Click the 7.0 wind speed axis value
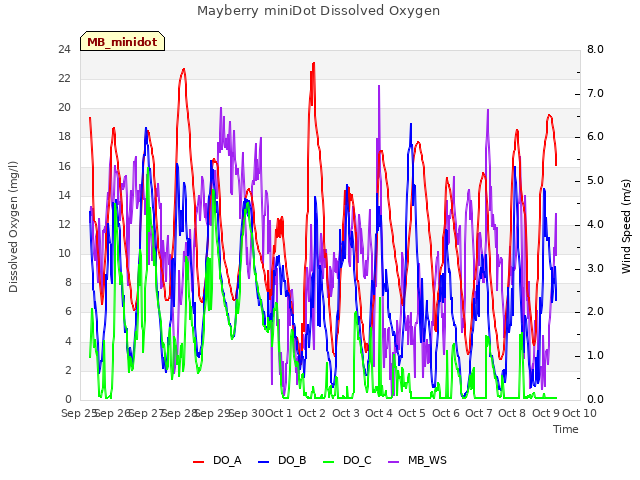Screen dimensions: 640x480 (595, 93)
